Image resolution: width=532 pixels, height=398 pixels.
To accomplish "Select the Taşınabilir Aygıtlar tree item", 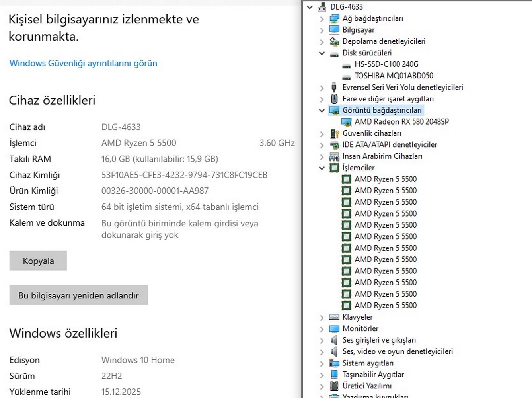I will point(373,375).
